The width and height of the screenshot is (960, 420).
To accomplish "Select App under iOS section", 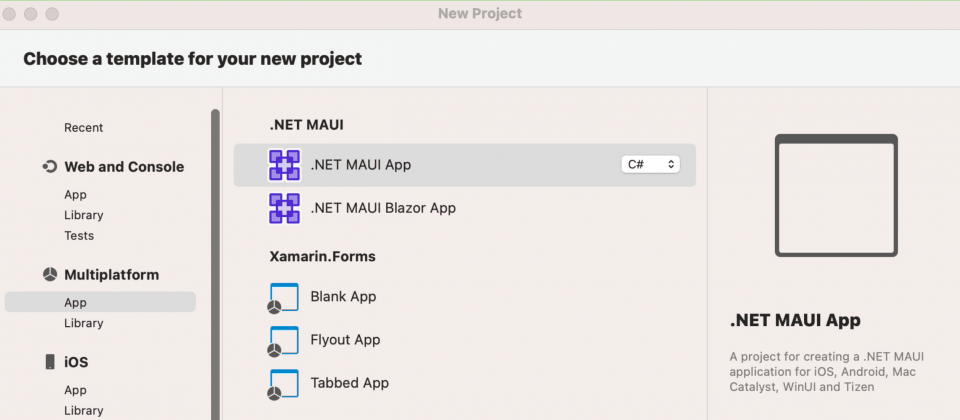I will click(75, 390).
